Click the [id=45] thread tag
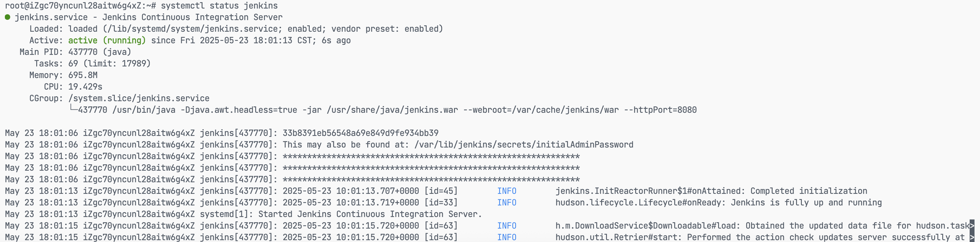The width and height of the screenshot is (980, 242). pos(441,191)
